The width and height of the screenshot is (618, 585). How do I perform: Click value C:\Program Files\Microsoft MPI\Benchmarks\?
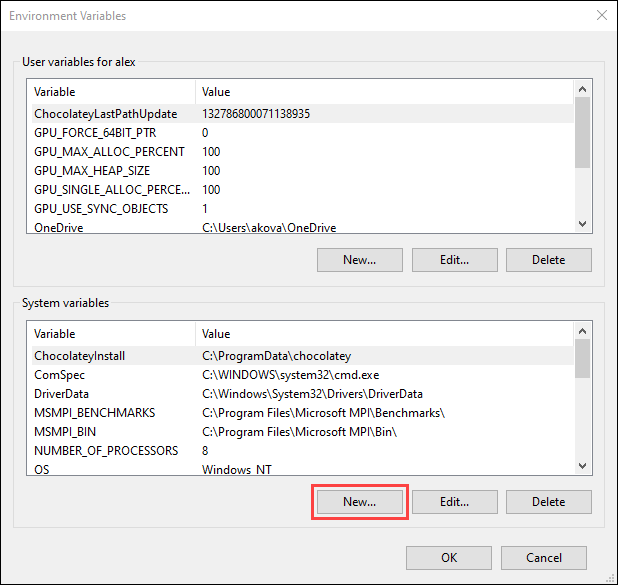[x=324, y=413]
